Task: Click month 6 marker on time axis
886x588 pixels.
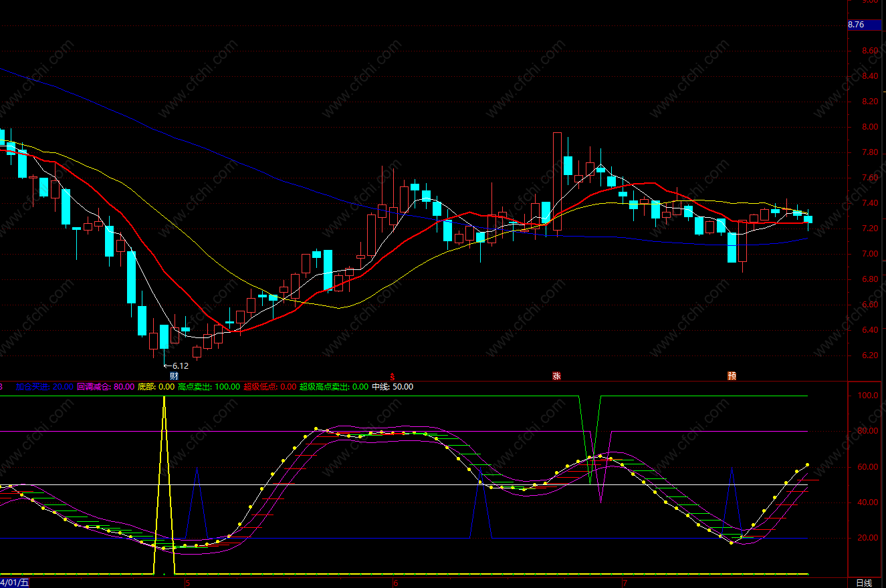Action: (396, 583)
